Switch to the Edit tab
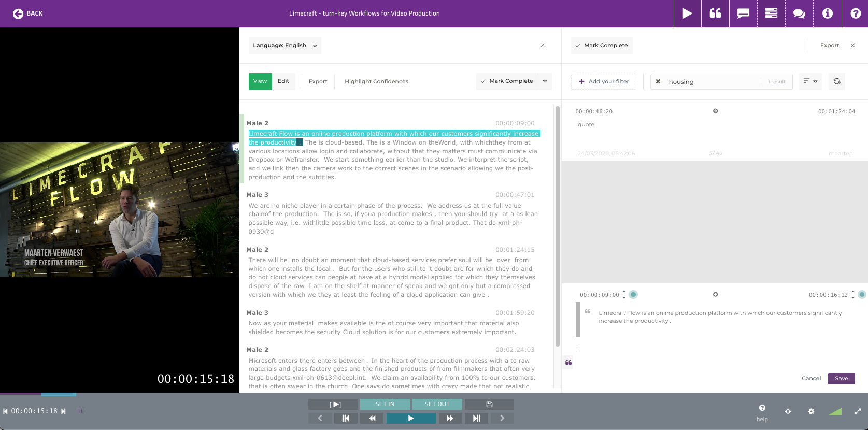Screen dimensions: 868x430 pyautogui.click(x=283, y=81)
